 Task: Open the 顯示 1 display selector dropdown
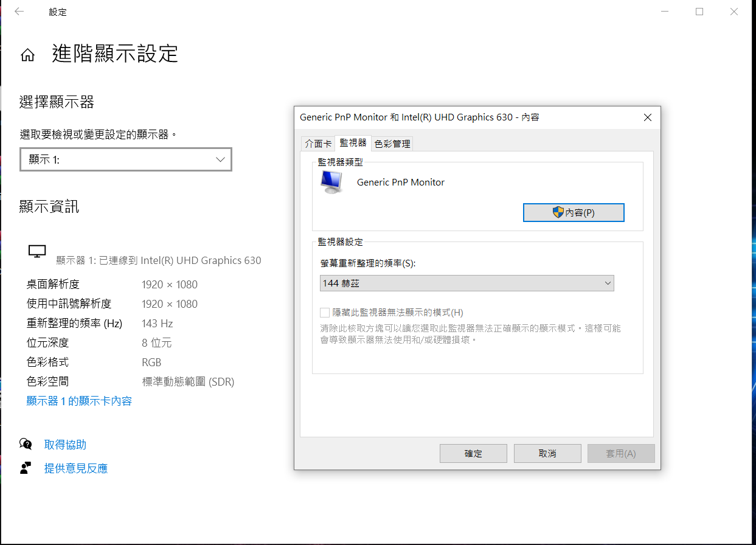pyautogui.click(x=126, y=159)
